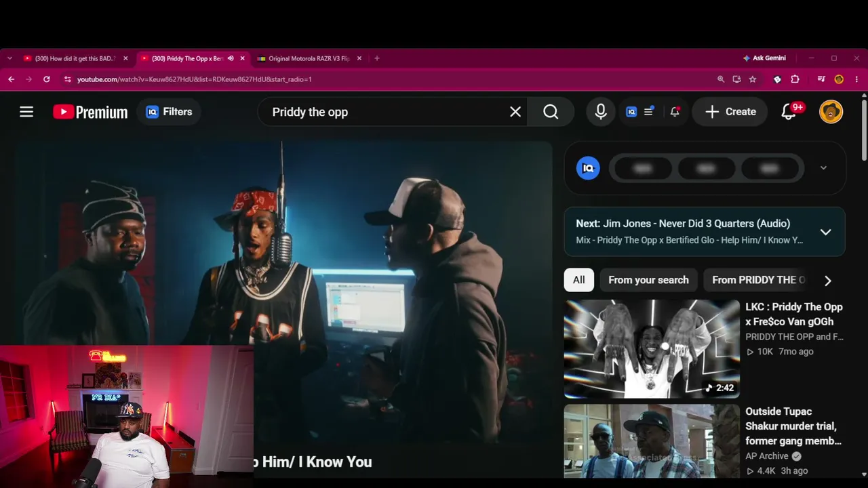Start voice search with the microphone
868x488 pixels.
[x=601, y=112]
